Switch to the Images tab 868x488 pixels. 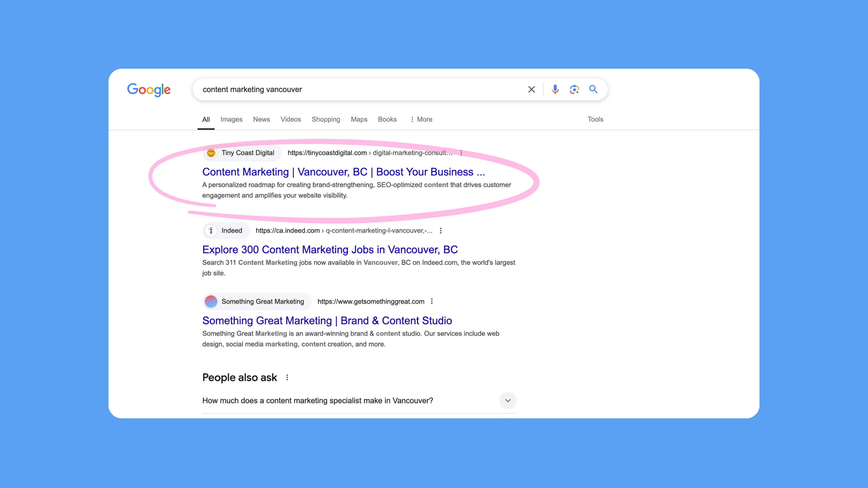pos(231,119)
